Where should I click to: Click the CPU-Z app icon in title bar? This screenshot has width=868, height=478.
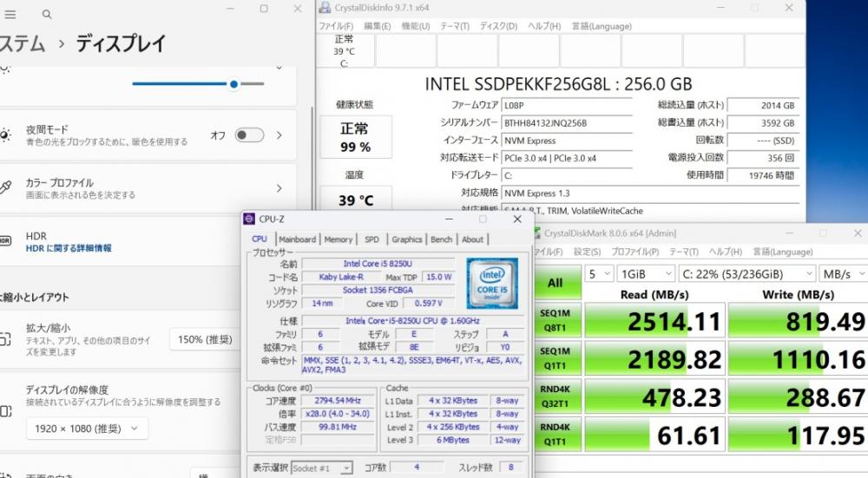tap(250, 219)
